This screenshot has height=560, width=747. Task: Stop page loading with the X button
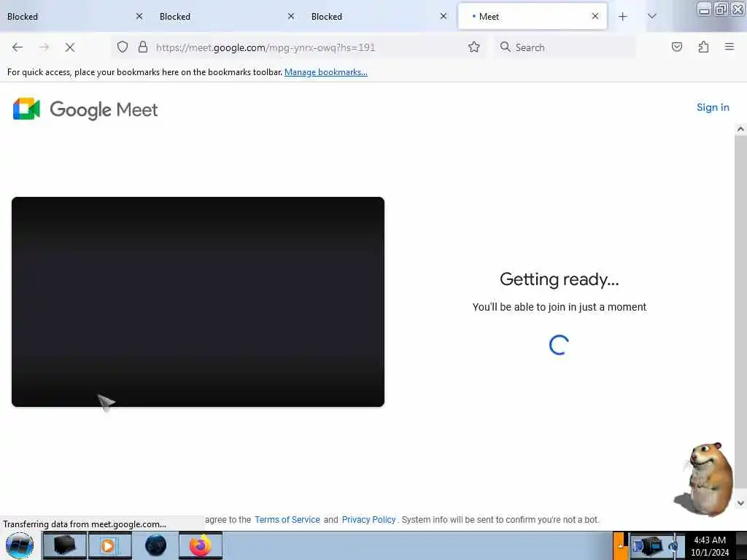(x=69, y=47)
